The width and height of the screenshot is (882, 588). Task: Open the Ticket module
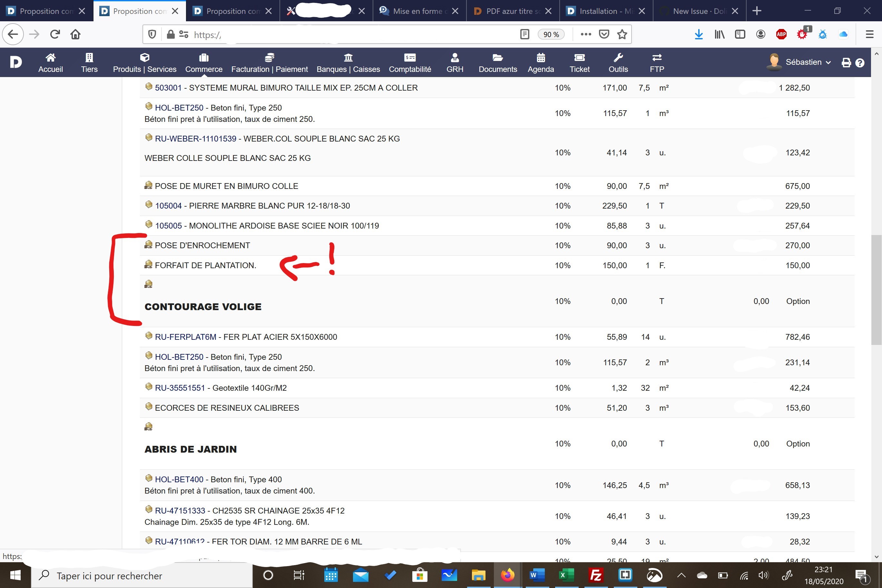[x=579, y=63]
